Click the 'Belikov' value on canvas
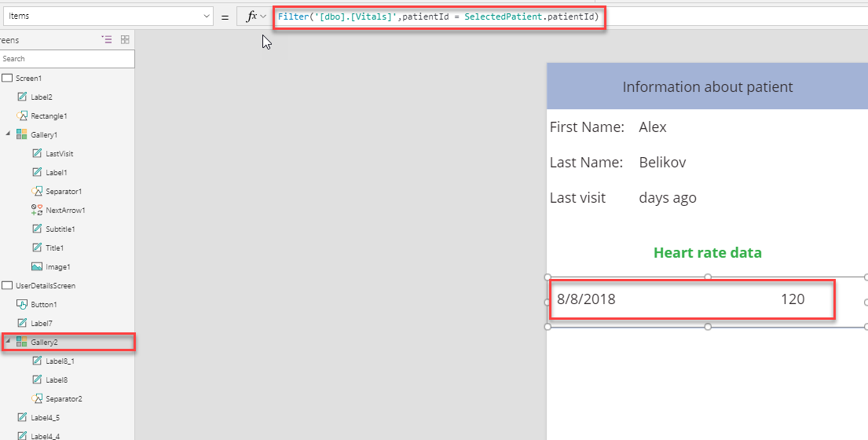The width and height of the screenshot is (868, 440). 663,162
